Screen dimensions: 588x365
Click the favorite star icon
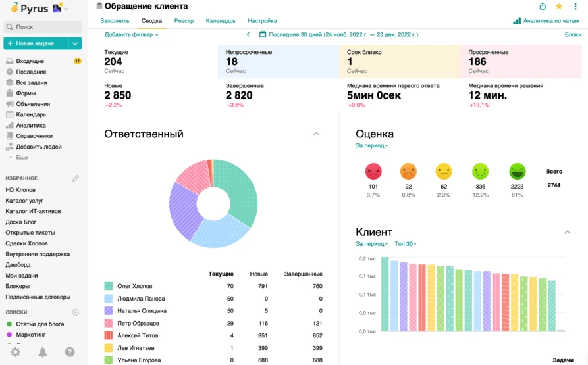click(x=559, y=6)
